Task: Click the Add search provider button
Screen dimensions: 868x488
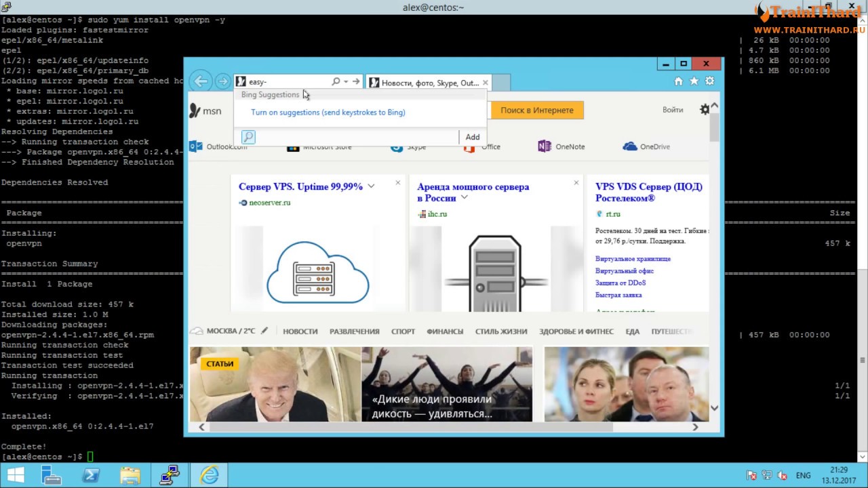Action: (x=473, y=137)
